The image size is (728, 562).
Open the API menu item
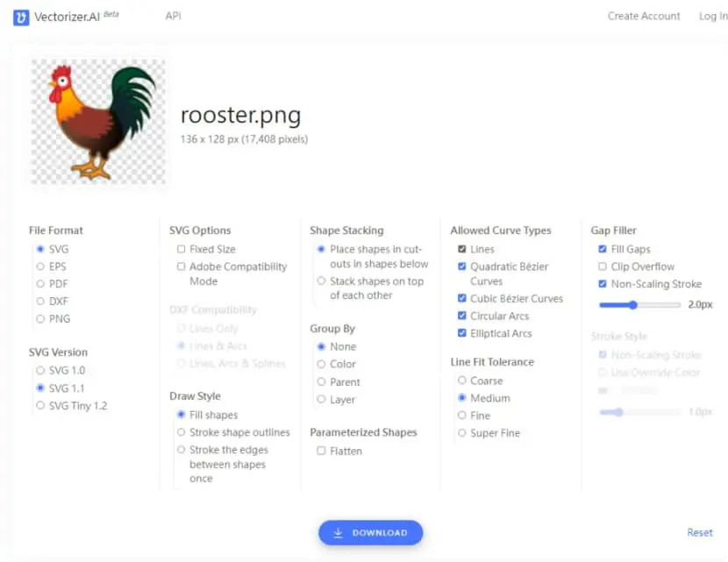(x=173, y=17)
